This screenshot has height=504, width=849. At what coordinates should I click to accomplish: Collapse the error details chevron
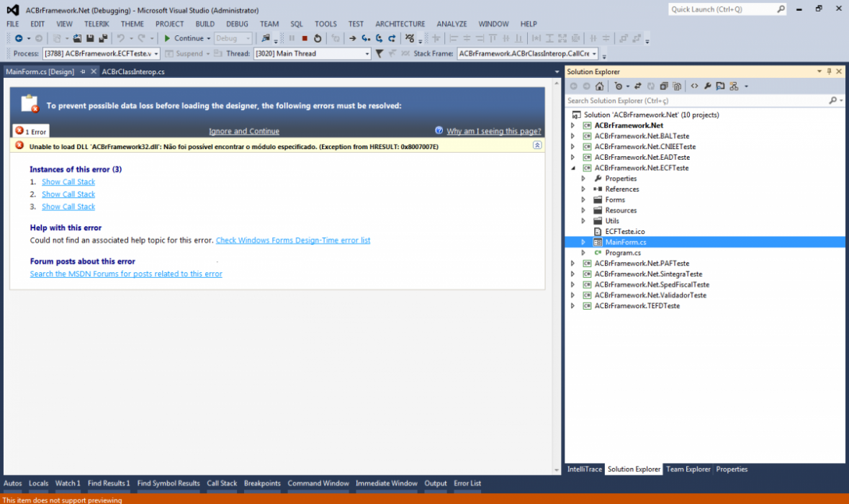(x=537, y=145)
